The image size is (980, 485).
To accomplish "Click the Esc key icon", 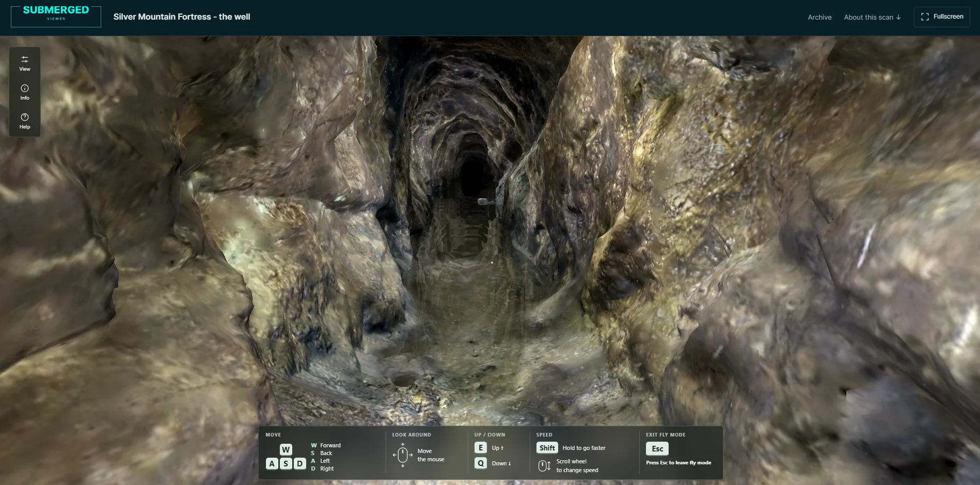I will tap(657, 449).
